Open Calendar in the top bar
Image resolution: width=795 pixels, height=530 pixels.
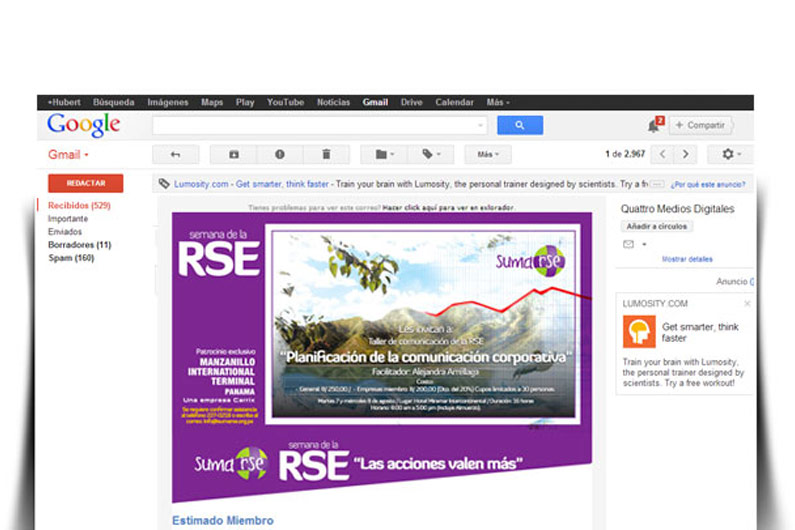pyautogui.click(x=454, y=102)
